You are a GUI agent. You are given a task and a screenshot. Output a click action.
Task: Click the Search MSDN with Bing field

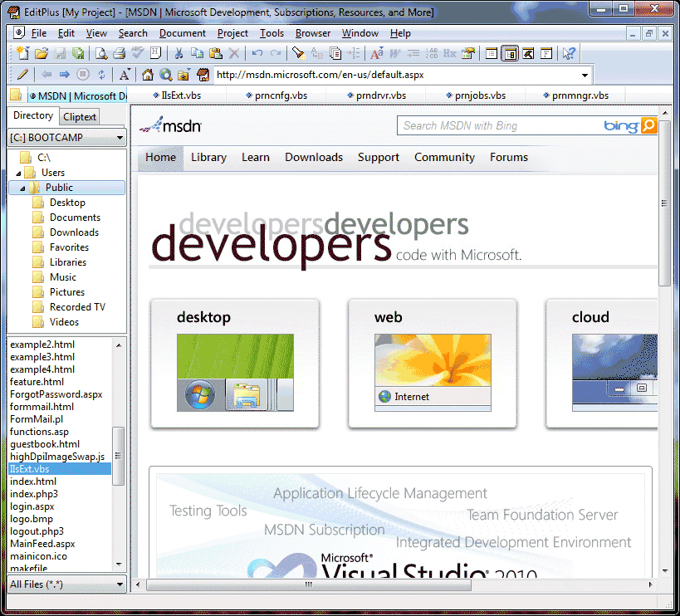click(x=498, y=125)
